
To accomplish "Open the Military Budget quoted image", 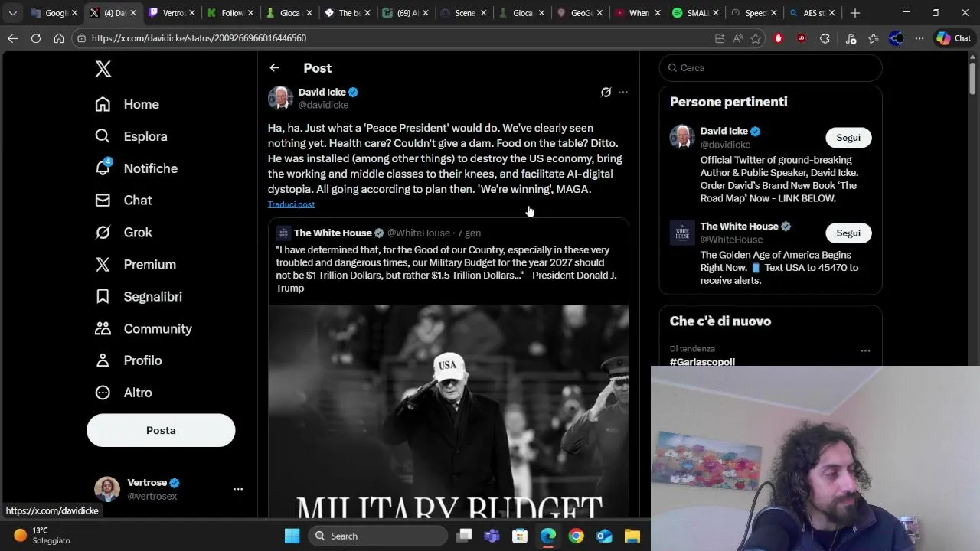I will point(449,411).
